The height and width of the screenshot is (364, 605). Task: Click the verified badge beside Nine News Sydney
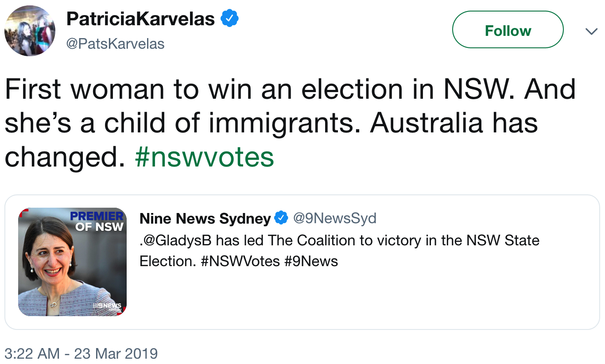pos(281,218)
